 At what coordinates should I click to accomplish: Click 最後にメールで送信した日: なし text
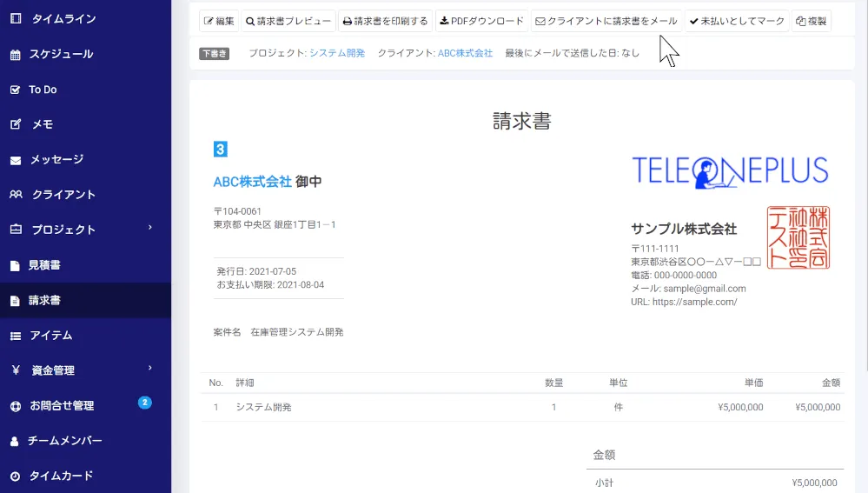pos(573,53)
